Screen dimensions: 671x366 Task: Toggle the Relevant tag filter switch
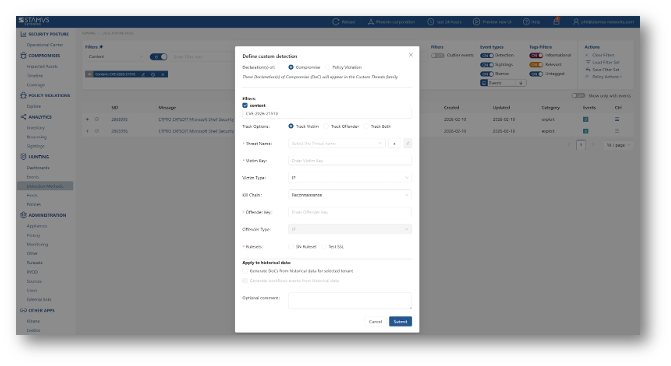[x=536, y=65]
